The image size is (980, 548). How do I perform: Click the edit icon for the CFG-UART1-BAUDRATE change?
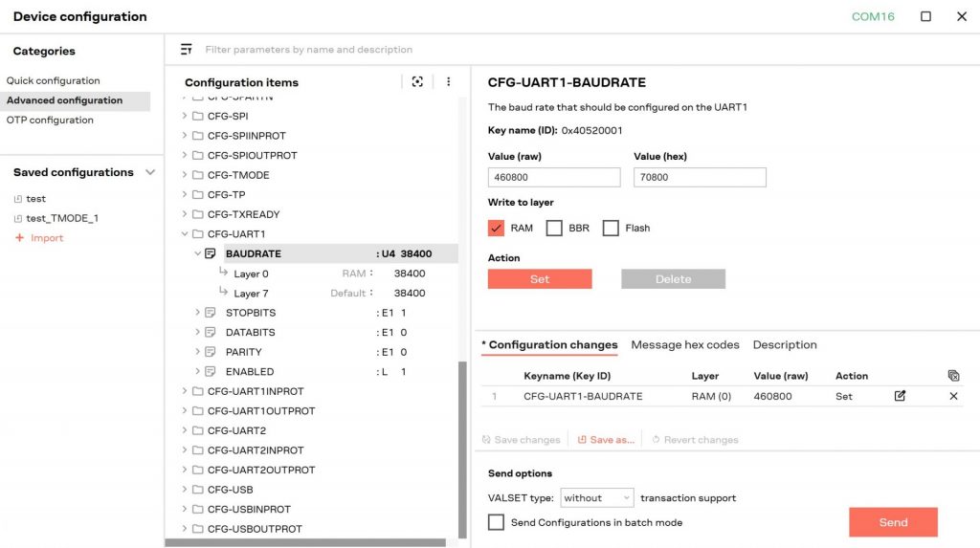click(900, 396)
